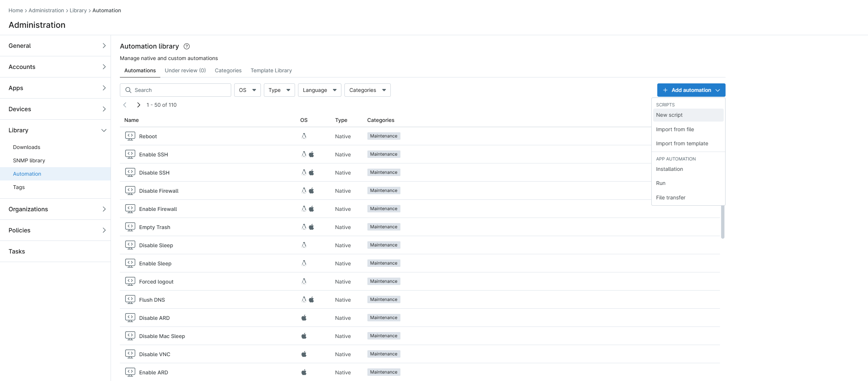Image resolution: width=868 pixels, height=381 pixels.
Task: Click the Apple icon in Disable Mac Sleep row
Action: click(x=304, y=336)
